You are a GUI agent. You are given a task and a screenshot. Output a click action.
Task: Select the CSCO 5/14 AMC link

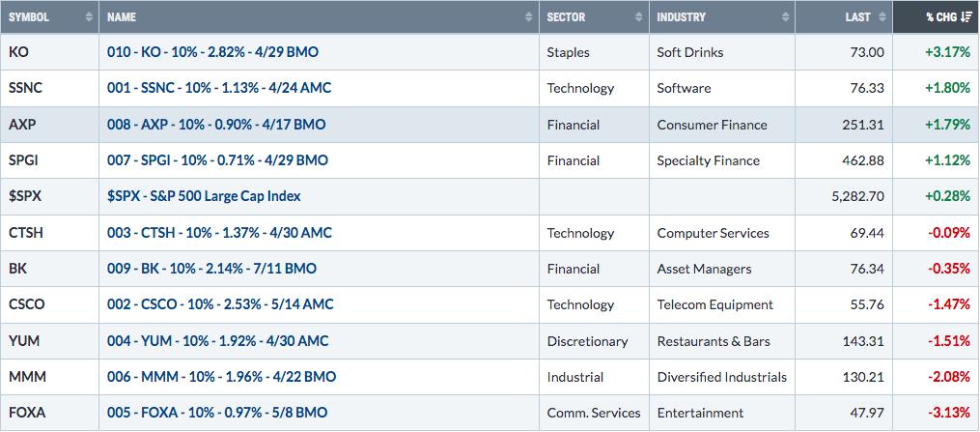[x=220, y=304]
